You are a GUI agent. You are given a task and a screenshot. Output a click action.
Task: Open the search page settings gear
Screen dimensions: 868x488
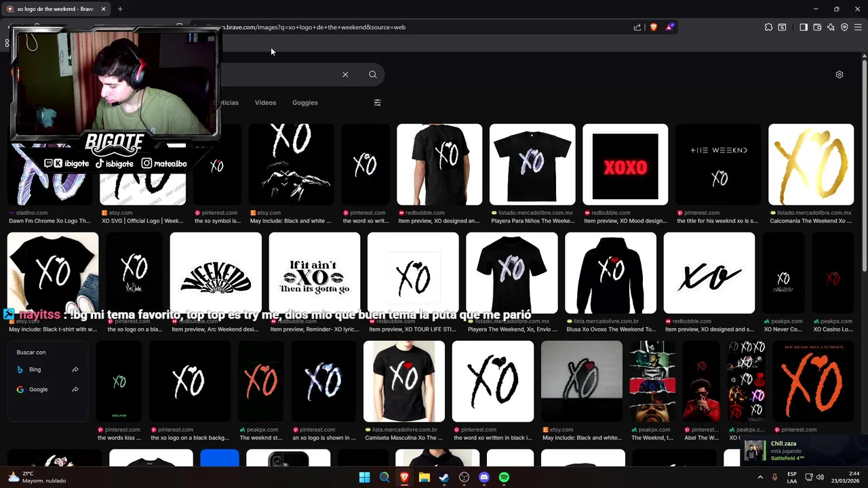(x=840, y=75)
